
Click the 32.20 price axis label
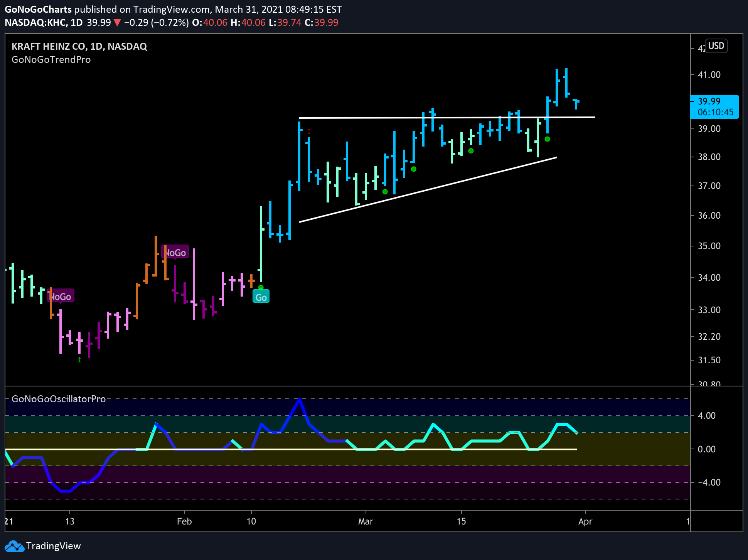(709, 337)
